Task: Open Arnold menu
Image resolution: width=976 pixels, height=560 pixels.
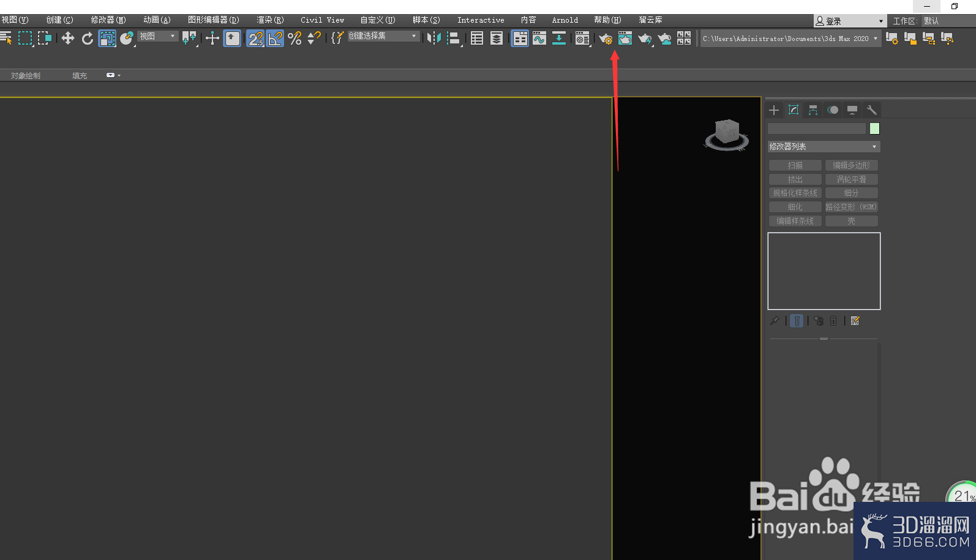Action: 565,20
